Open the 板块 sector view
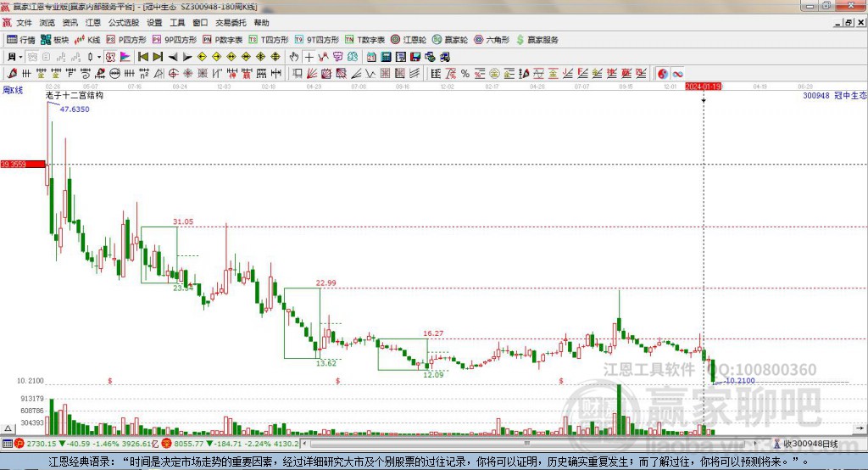Image resolution: width=868 pixels, height=470 pixels. (x=54, y=40)
